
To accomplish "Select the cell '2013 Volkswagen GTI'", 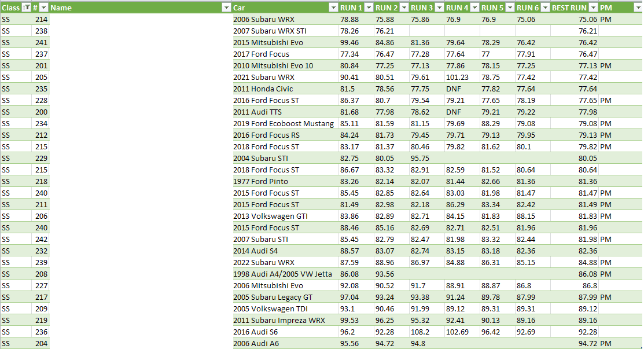I will [x=285, y=216].
